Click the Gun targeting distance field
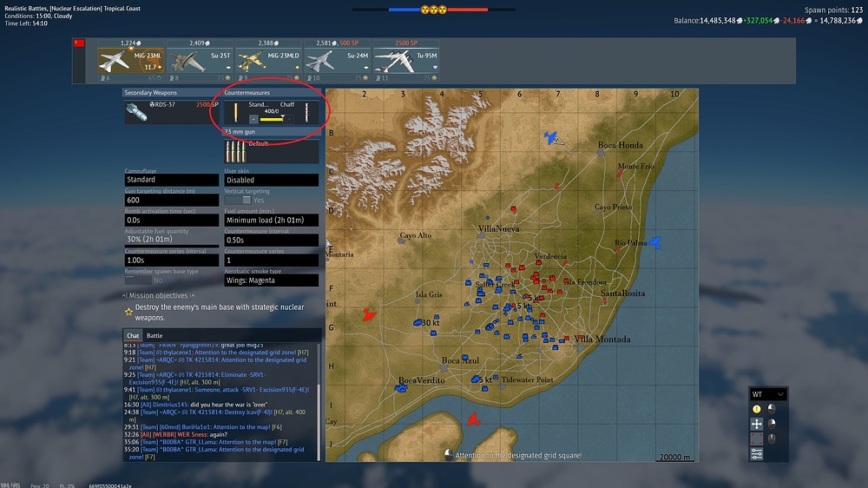The image size is (868, 488). tap(172, 201)
